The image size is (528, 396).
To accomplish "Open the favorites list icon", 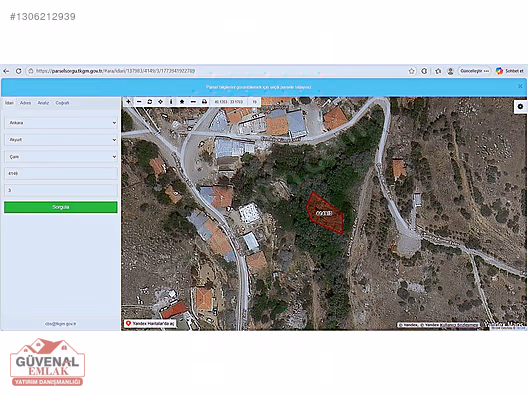I will (x=438, y=71).
